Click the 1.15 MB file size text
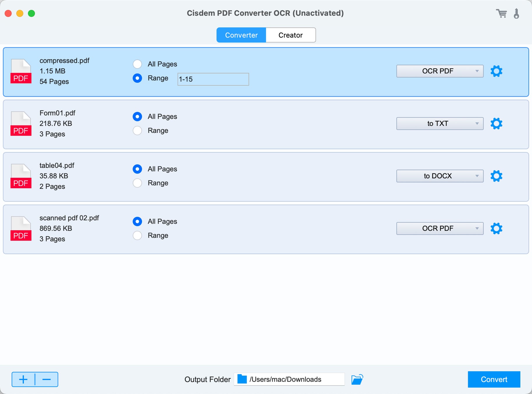This screenshot has width=532, height=394. pyautogui.click(x=52, y=71)
